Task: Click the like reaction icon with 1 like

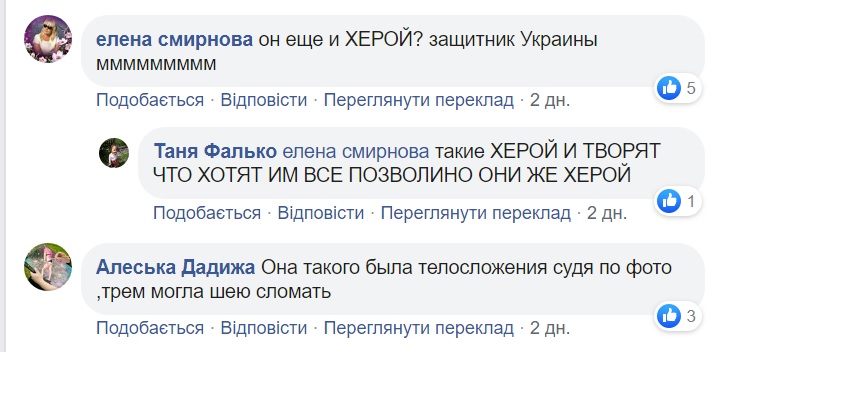Action: point(669,201)
